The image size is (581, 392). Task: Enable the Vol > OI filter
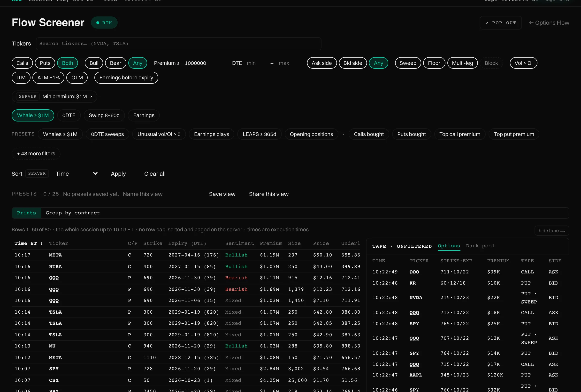coord(523,63)
